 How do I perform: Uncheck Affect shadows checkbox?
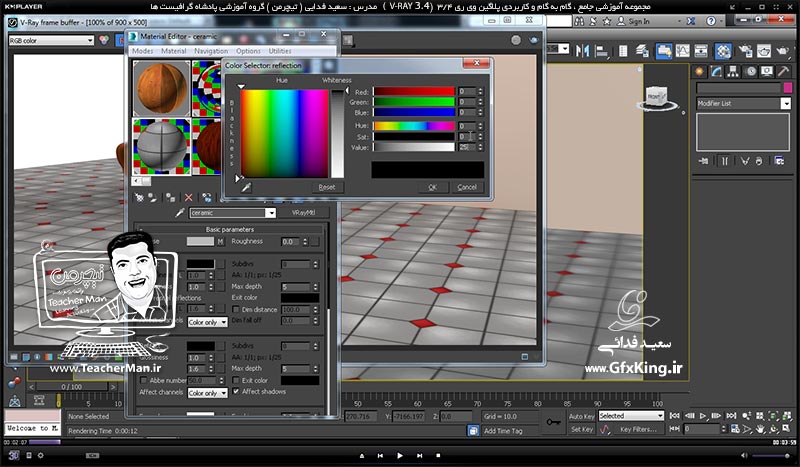pyautogui.click(x=236, y=391)
